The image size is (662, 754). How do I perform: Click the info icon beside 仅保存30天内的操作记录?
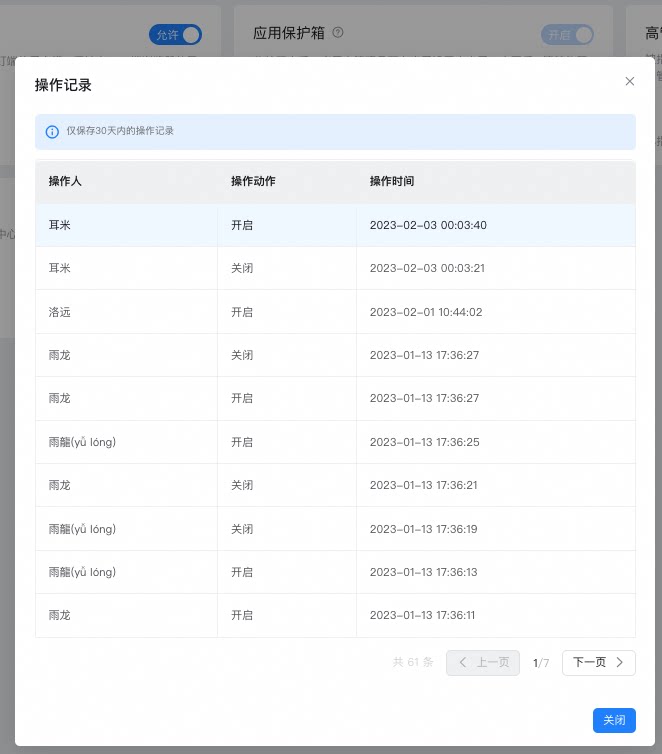coord(52,132)
